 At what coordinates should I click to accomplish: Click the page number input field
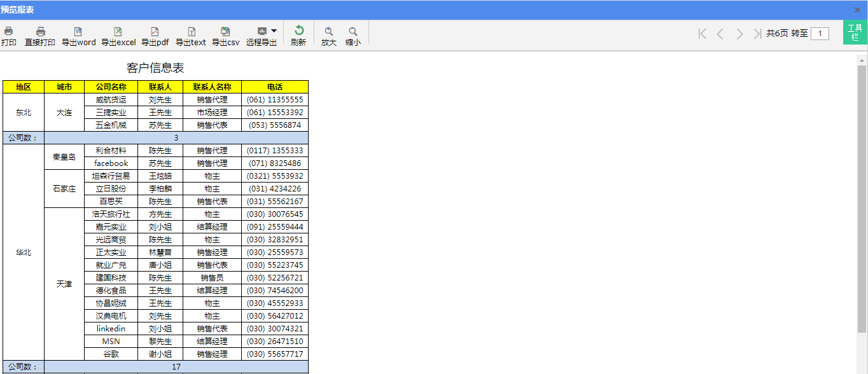tap(820, 34)
